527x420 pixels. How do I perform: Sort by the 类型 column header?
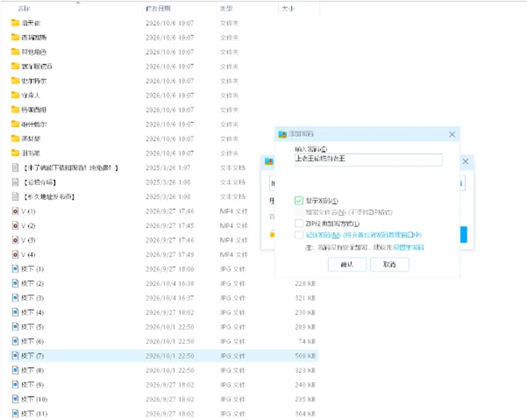226,8
